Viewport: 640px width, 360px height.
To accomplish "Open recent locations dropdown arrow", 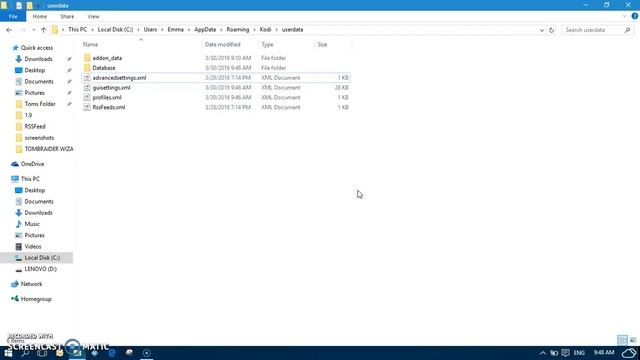I will pyautogui.click(x=33, y=30).
